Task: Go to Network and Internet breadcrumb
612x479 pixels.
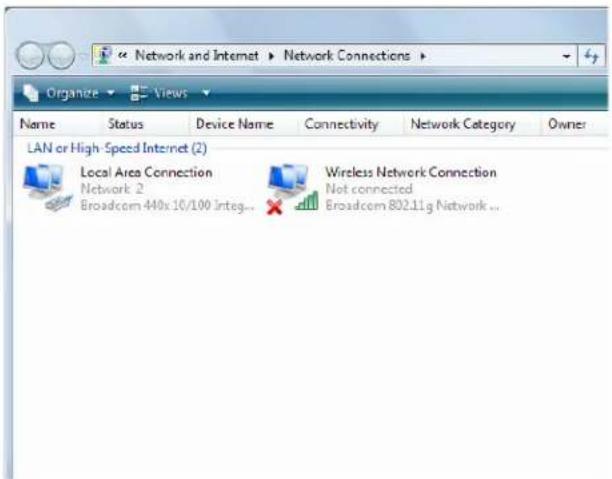Action: coord(197,55)
